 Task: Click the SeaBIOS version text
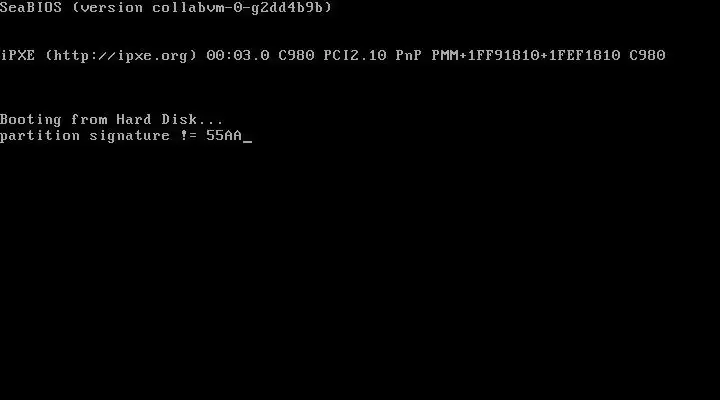[x=166, y=7]
